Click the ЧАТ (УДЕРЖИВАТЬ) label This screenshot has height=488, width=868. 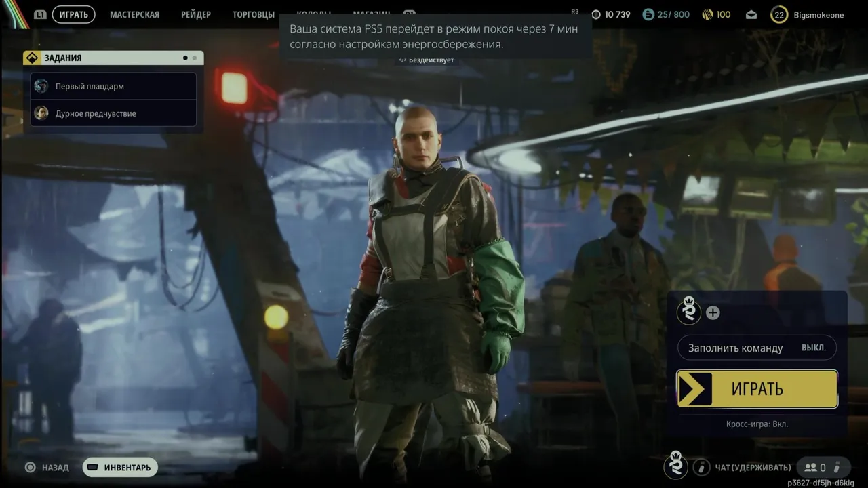(x=753, y=467)
